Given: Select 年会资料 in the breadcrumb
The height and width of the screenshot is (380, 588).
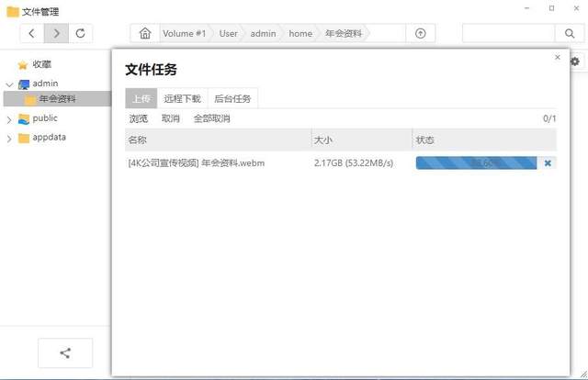Looking at the screenshot, I should 344,33.
